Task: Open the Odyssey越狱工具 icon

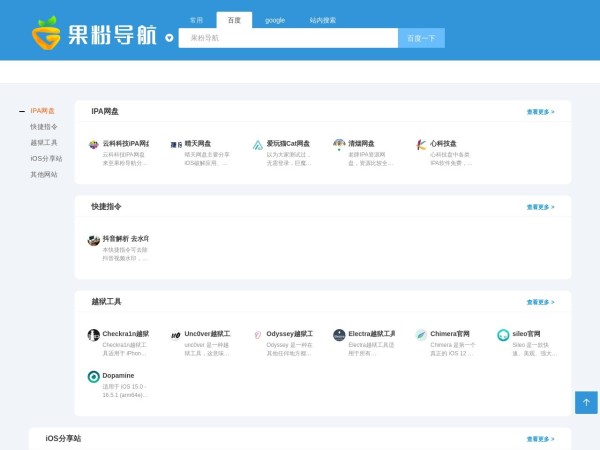Action: tap(257, 334)
